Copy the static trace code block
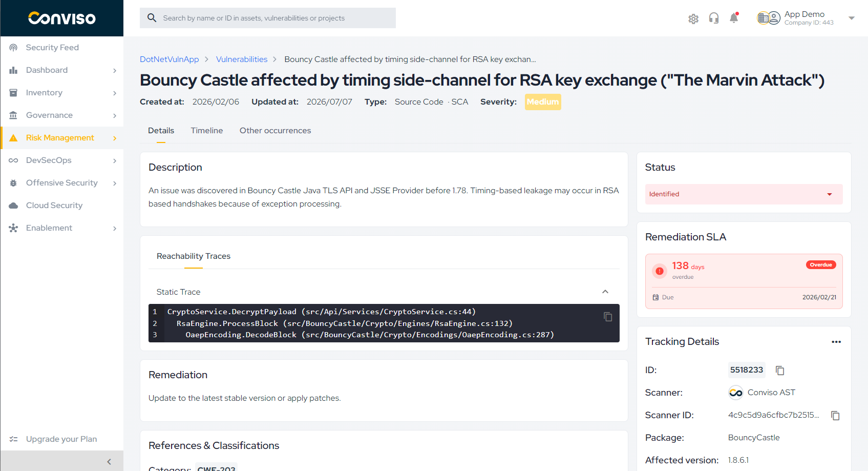The image size is (868, 471). 608,317
